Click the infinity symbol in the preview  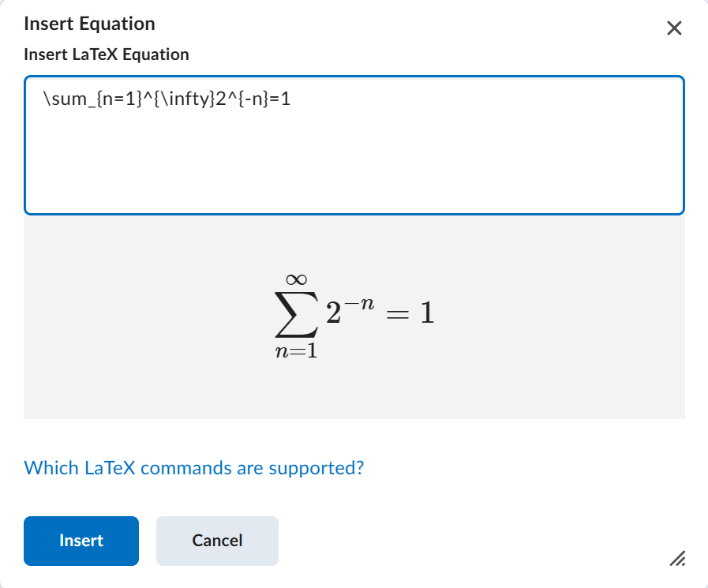(x=295, y=279)
